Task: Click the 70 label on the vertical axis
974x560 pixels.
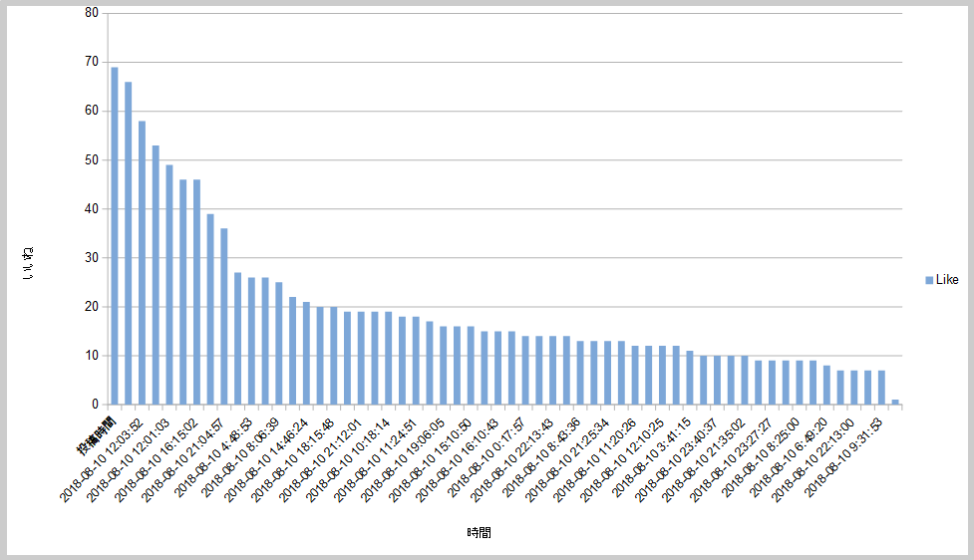Action: tap(92, 62)
